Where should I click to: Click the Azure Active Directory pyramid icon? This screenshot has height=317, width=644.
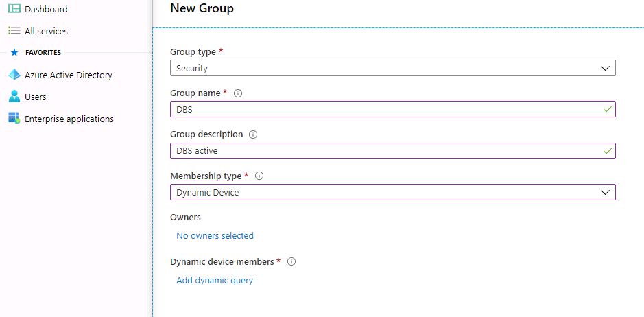(14, 75)
